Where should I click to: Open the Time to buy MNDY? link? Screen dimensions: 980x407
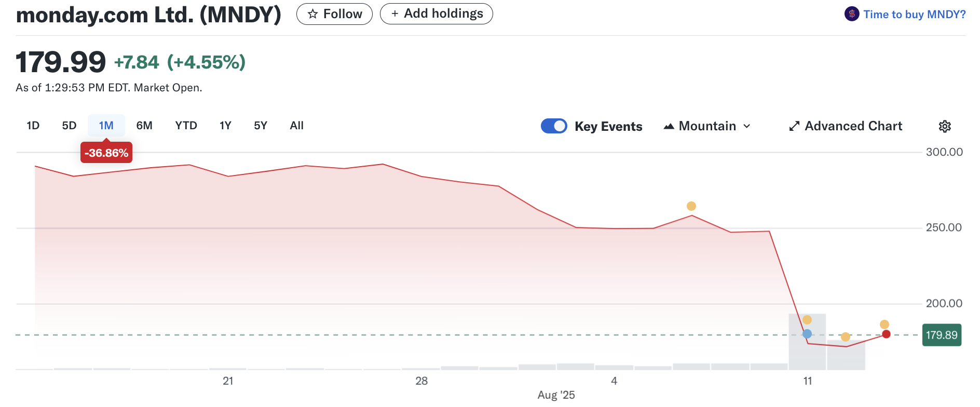(914, 15)
